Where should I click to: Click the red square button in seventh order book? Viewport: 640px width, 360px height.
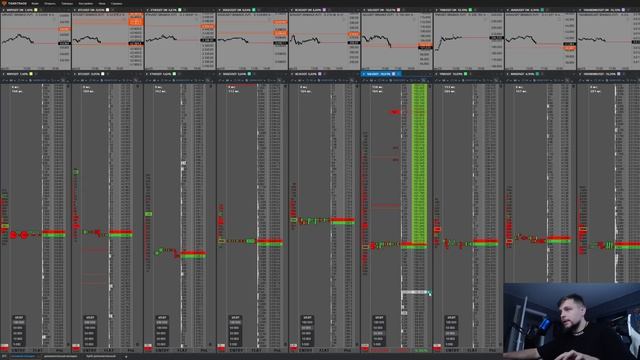[x=437, y=347]
